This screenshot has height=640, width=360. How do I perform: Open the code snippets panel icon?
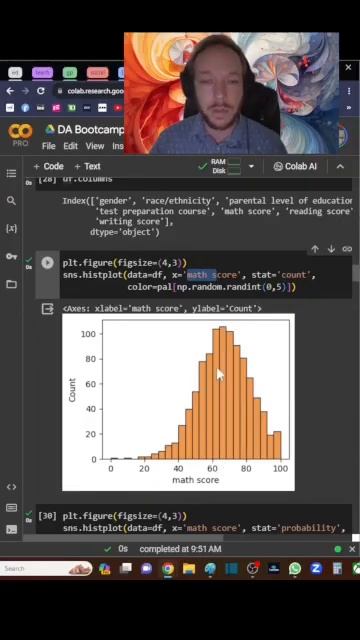pos(11,487)
